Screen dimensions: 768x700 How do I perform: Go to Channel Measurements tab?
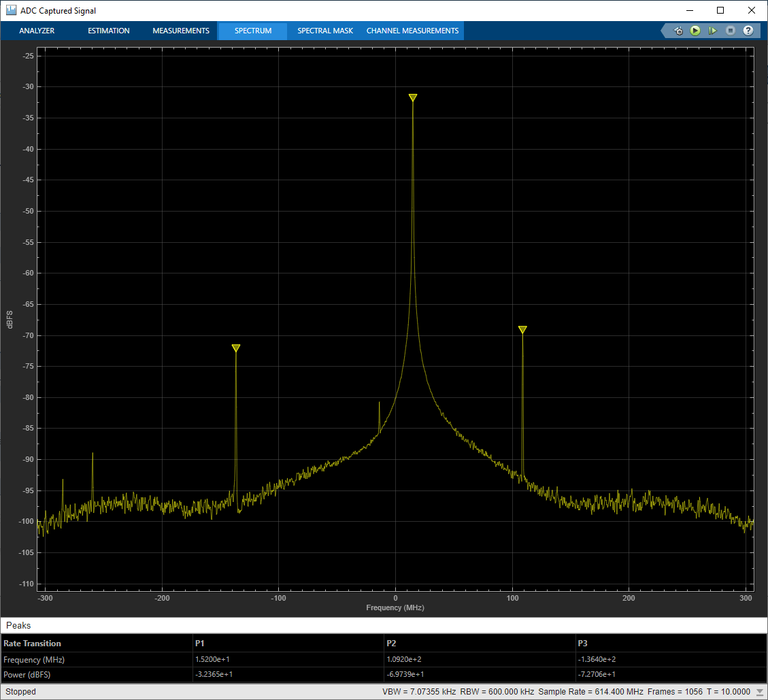(x=412, y=31)
